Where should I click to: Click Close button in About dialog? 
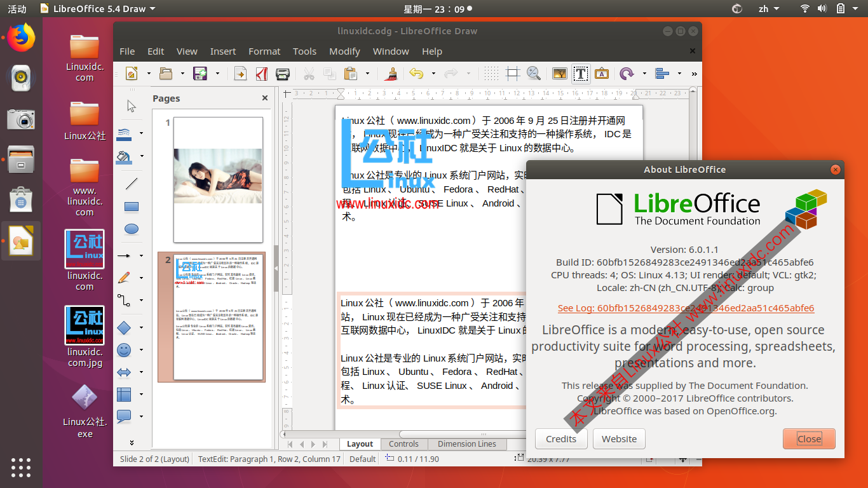(809, 438)
